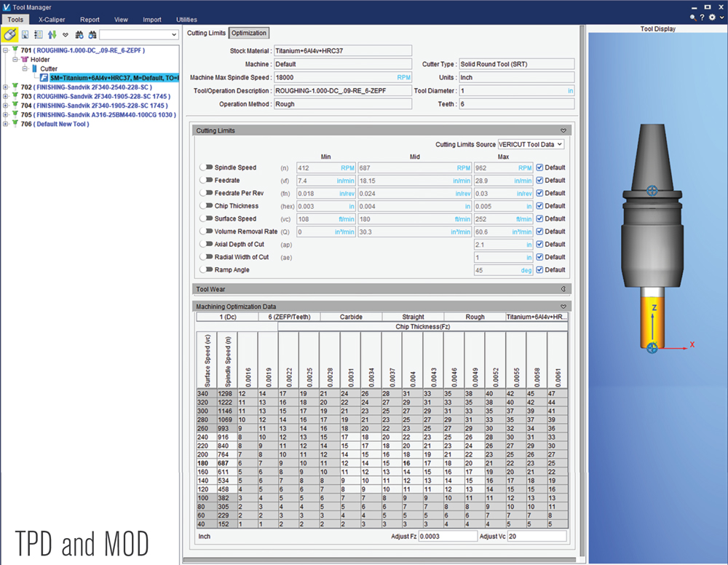
Task: Open help with the question mark icon
Action: [x=702, y=17]
